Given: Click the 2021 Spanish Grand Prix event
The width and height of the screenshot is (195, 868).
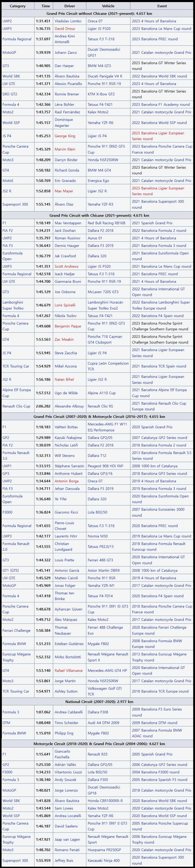Looking at the screenshot, I should (x=152, y=223).
